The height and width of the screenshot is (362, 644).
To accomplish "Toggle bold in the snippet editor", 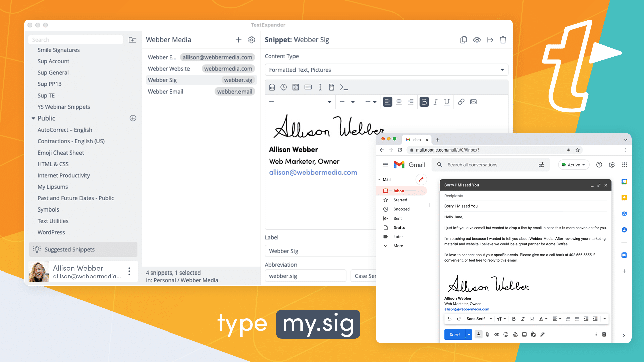I will coord(424,102).
